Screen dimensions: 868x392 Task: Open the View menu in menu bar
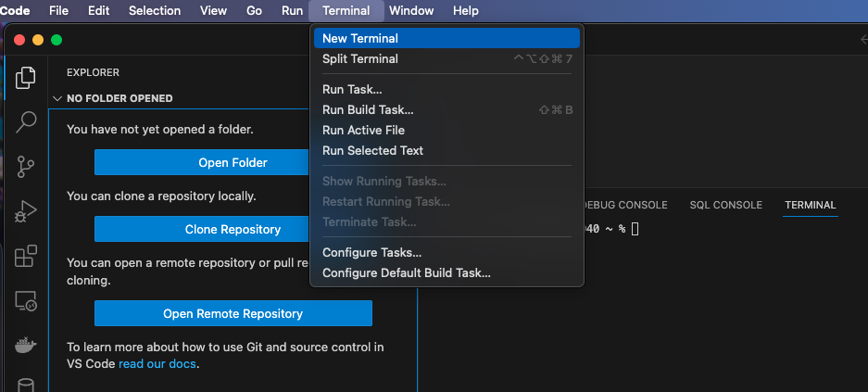[x=213, y=11]
